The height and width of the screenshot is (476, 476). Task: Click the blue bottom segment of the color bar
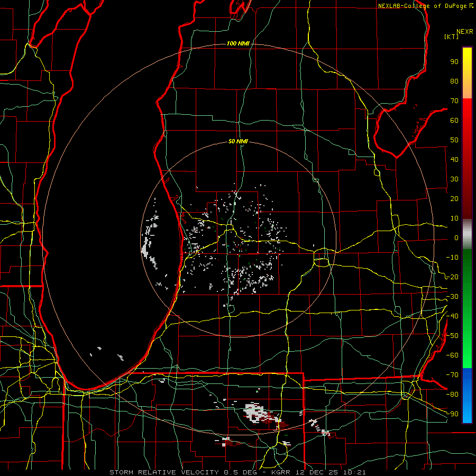(467, 395)
